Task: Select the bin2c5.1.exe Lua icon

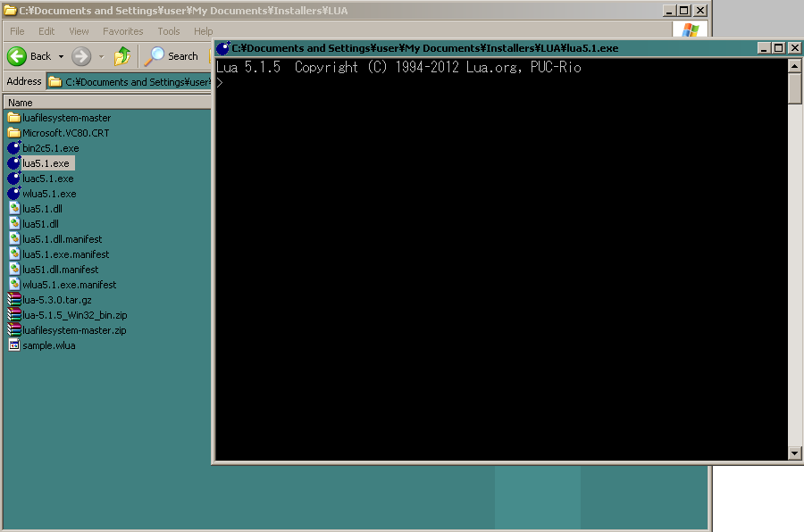Action: 13,148
